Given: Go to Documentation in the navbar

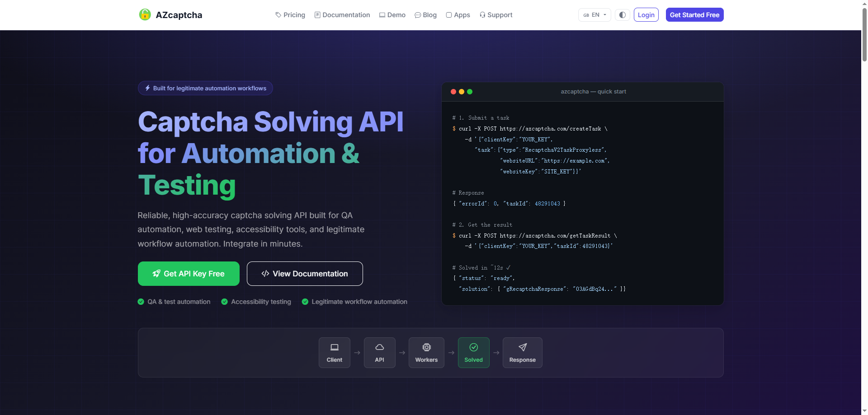Looking at the screenshot, I should tap(342, 15).
